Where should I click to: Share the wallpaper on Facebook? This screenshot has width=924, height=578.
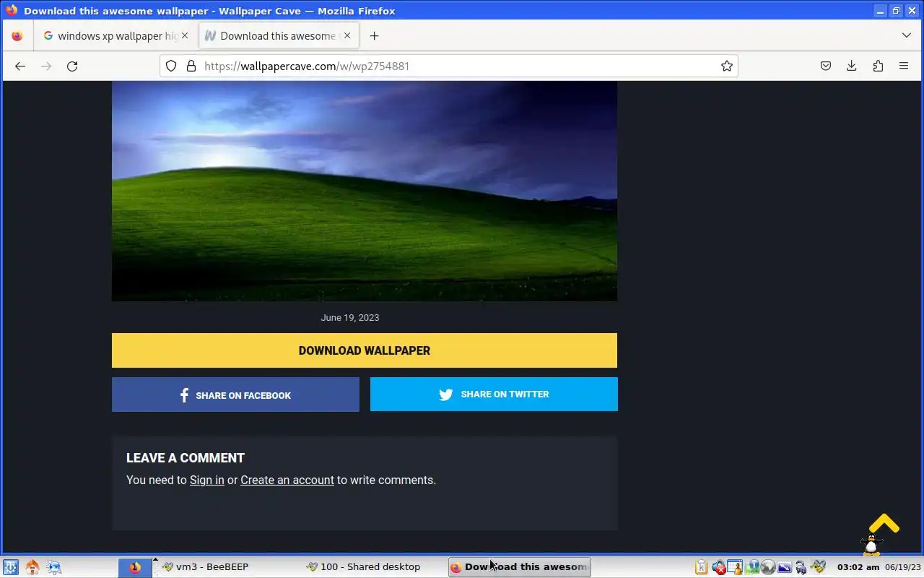pyautogui.click(x=235, y=394)
